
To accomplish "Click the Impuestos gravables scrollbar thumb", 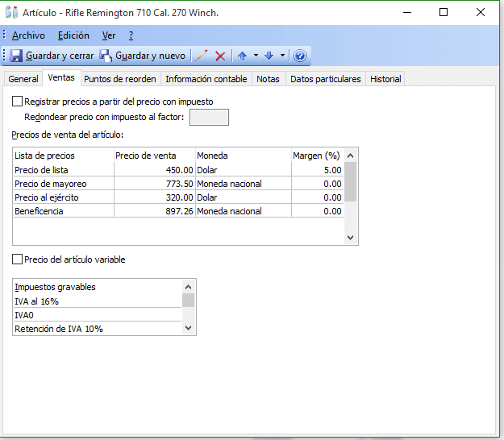I will 189,301.
